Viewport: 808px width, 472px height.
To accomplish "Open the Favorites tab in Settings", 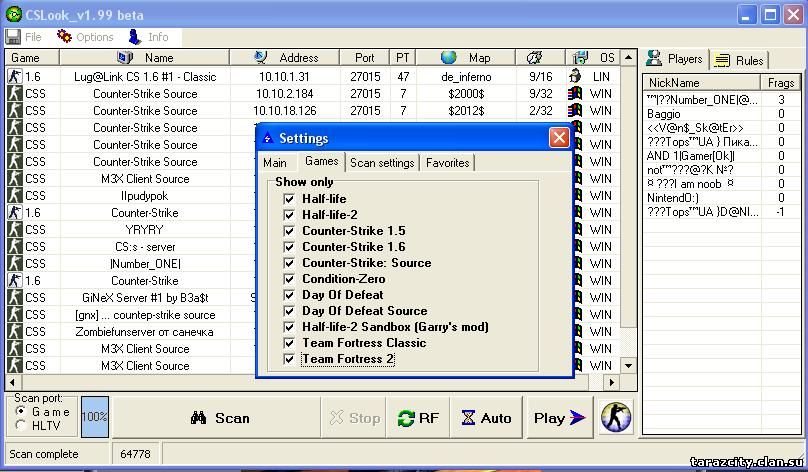I will [447, 163].
